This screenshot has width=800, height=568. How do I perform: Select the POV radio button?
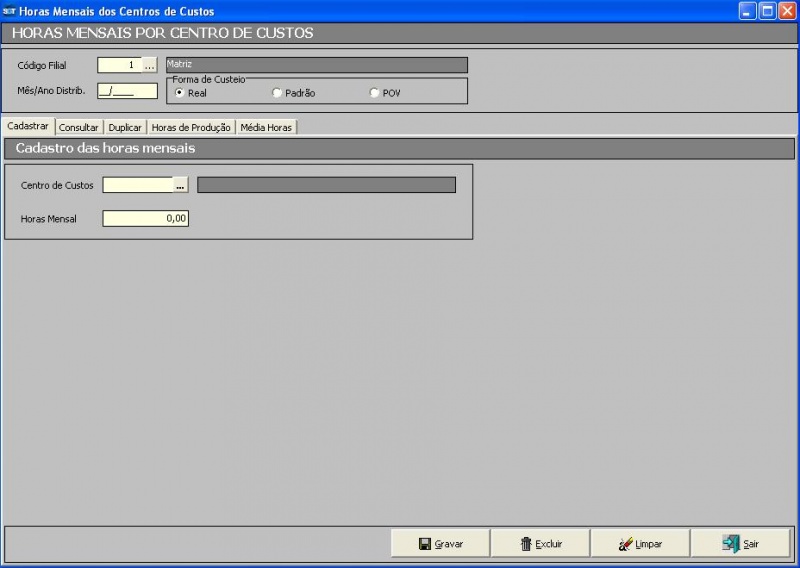click(374, 93)
